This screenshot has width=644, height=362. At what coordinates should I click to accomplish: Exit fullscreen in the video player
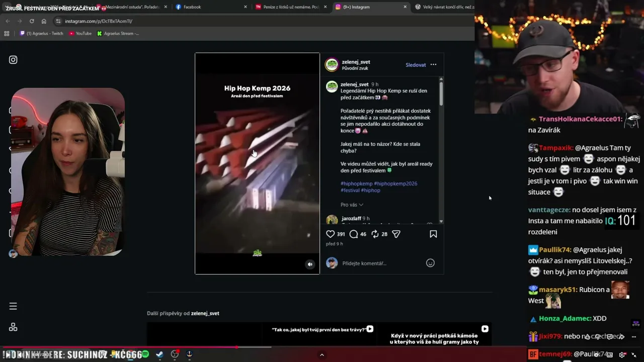pos(634,354)
